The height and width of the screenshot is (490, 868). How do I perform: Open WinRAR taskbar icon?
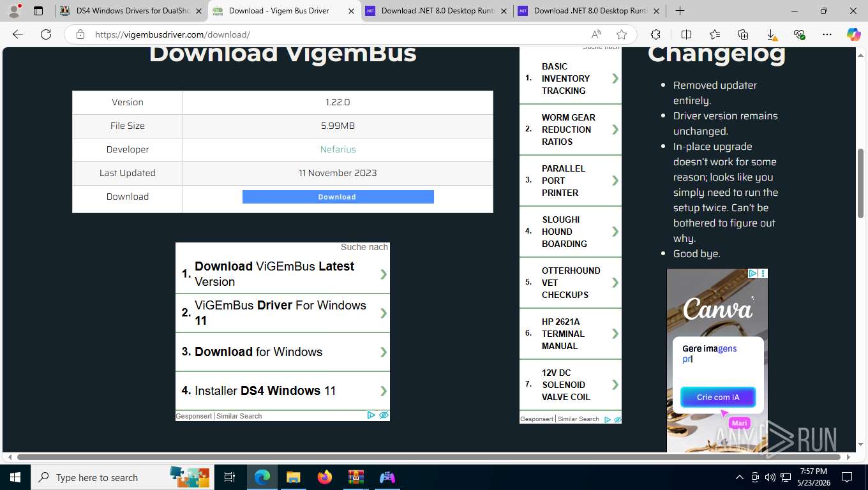[x=355, y=477]
